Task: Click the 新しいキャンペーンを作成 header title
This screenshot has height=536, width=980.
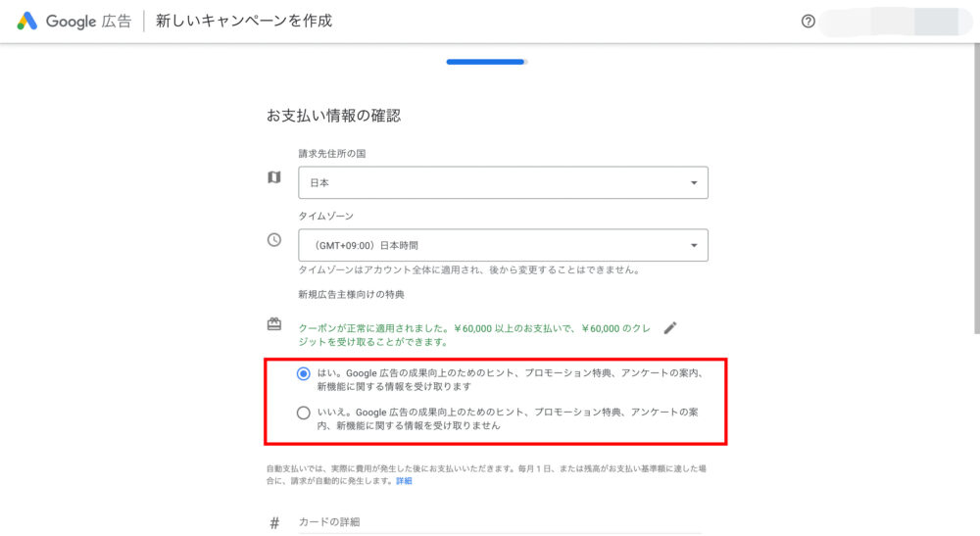Action: coord(244,21)
